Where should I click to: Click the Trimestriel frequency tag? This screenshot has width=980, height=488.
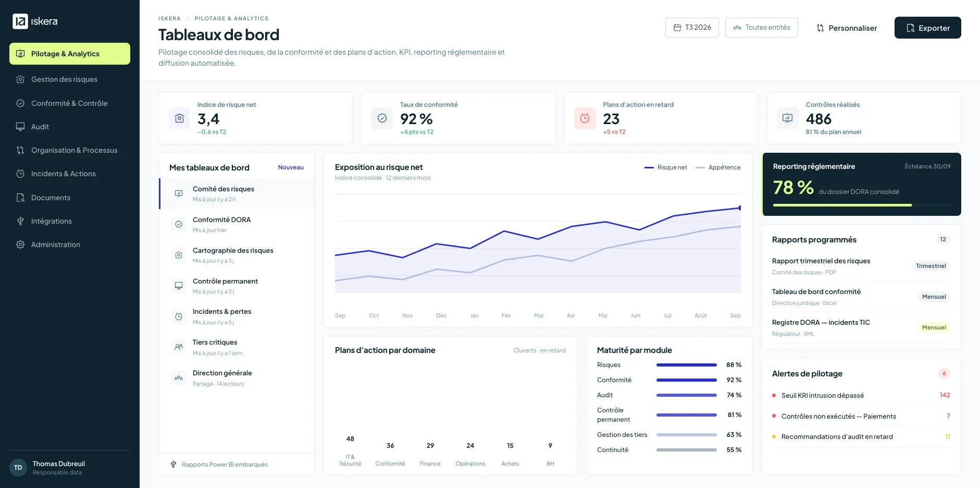(931, 266)
